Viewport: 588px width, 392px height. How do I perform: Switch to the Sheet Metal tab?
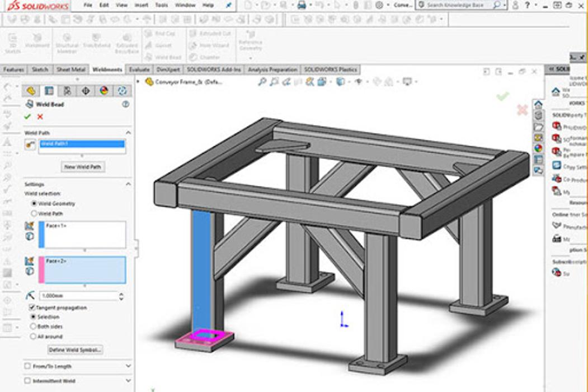click(71, 69)
